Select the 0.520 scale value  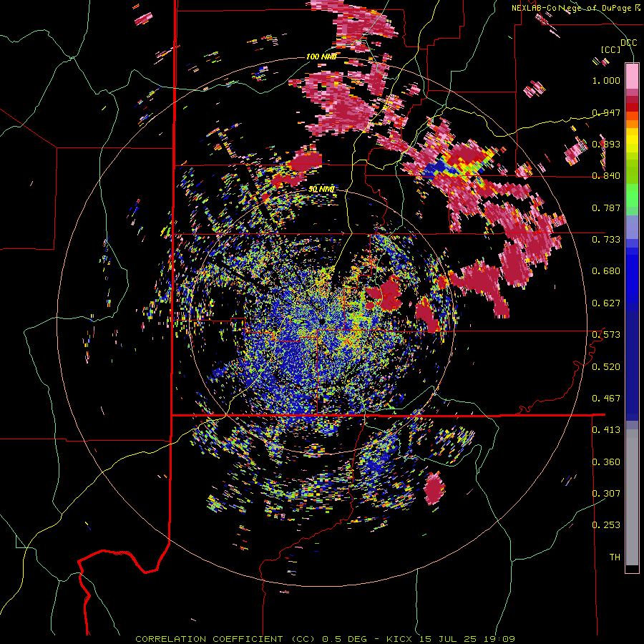(606, 367)
